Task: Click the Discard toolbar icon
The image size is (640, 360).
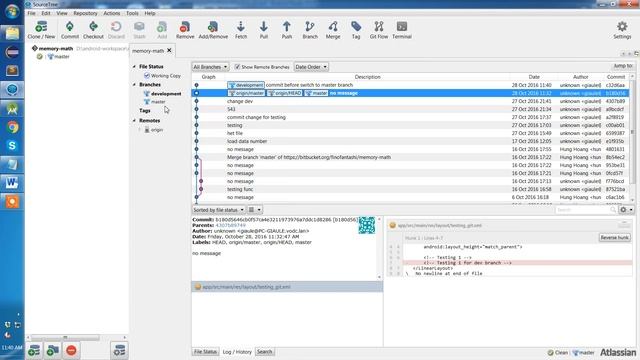Action: (116, 30)
